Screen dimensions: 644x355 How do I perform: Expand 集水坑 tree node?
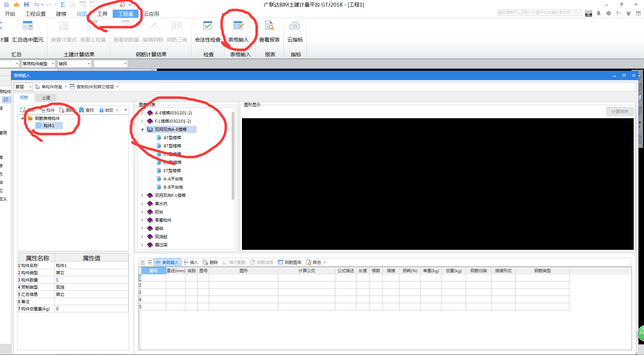pos(142,203)
